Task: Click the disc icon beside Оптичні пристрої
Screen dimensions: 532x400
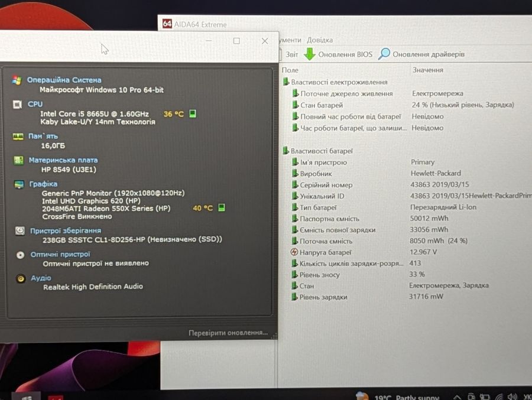Action: [x=20, y=255]
